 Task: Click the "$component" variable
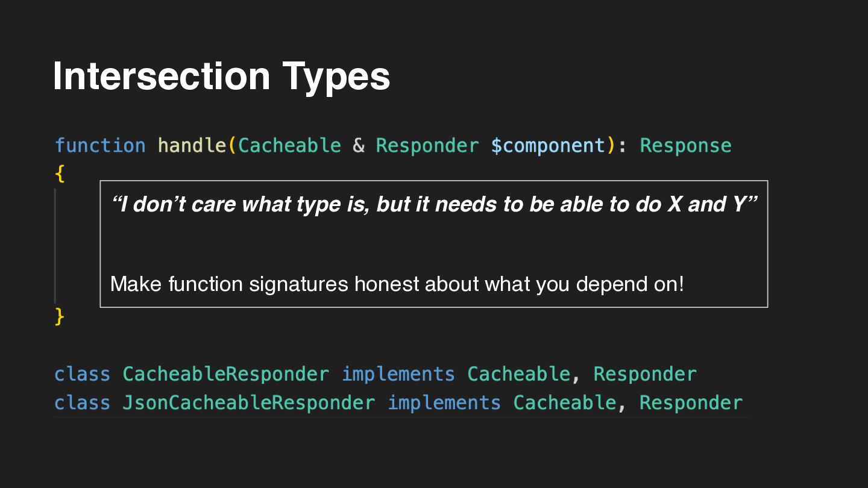point(548,146)
